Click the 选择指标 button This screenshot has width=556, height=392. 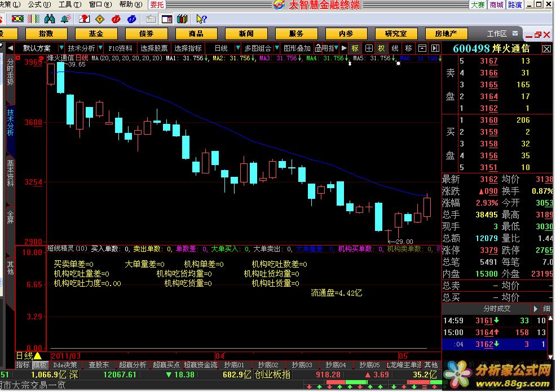point(188,48)
